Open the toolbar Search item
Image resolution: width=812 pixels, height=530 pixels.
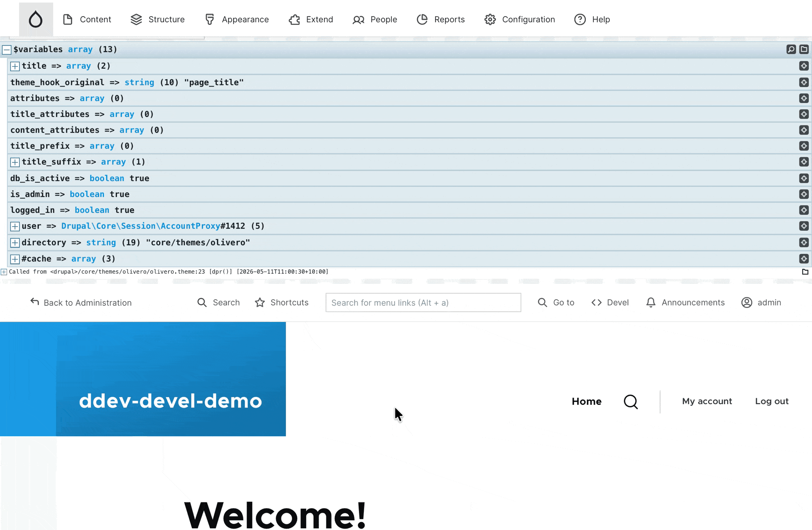point(218,303)
